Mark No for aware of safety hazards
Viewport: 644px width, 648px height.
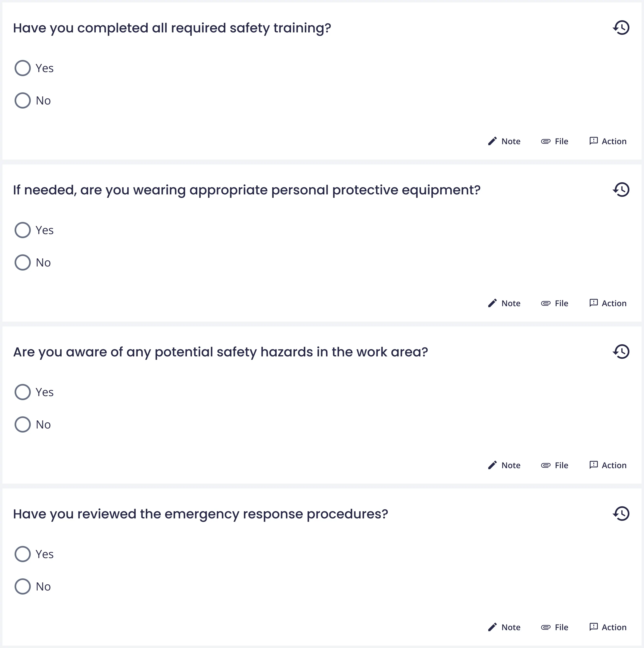pyautogui.click(x=23, y=425)
